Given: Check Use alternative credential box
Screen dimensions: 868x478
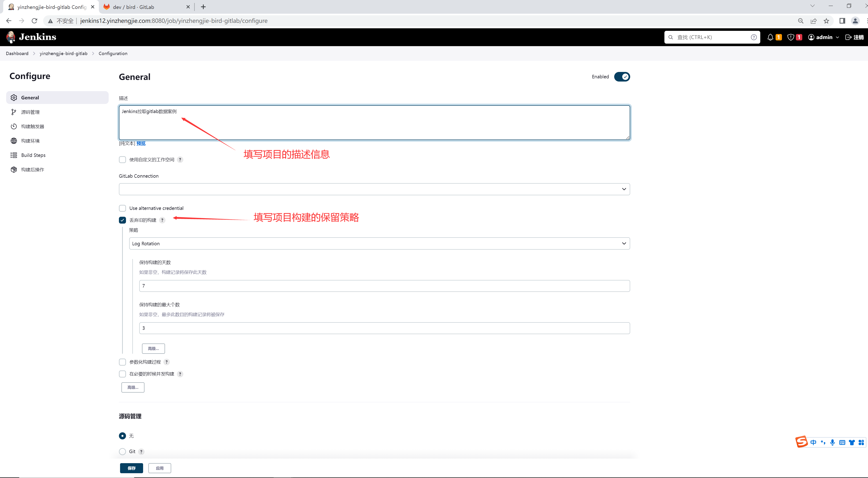Looking at the screenshot, I should 122,208.
